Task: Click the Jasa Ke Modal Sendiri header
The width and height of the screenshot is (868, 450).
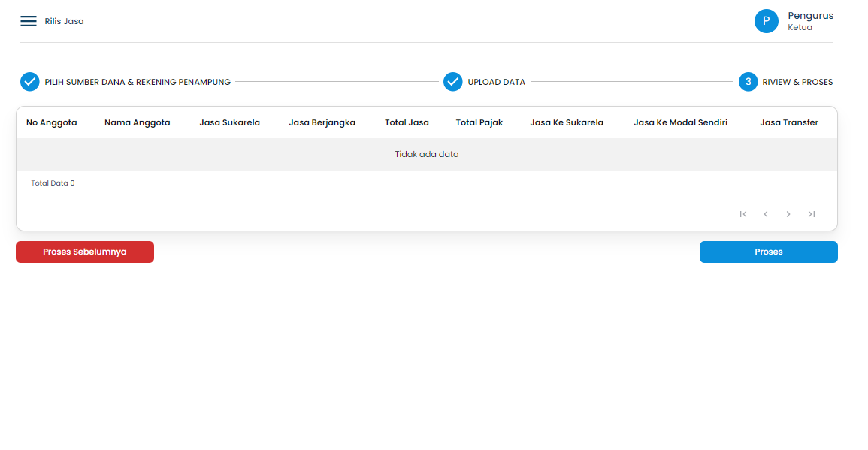Action: [x=680, y=122]
